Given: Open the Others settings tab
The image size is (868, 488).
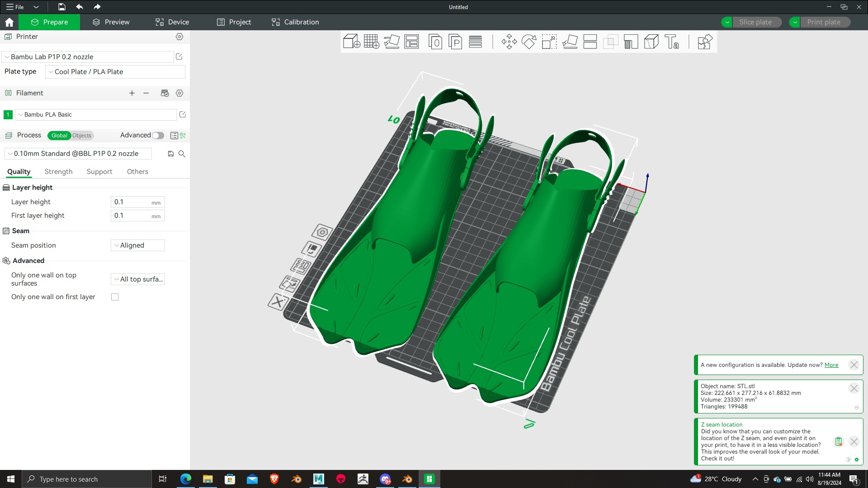Looking at the screenshot, I should 137,172.
